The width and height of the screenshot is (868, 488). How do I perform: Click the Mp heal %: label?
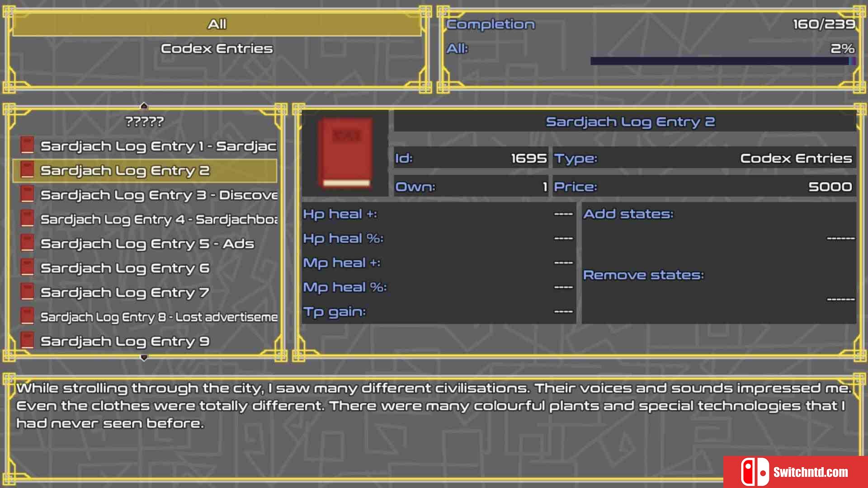(345, 287)
